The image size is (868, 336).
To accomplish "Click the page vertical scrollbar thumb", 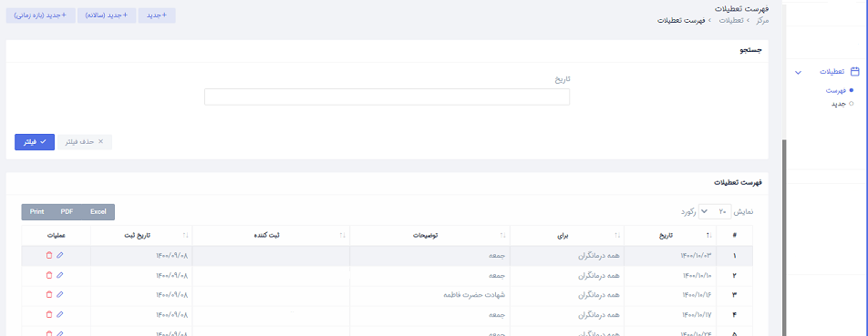I will [783, 238].
